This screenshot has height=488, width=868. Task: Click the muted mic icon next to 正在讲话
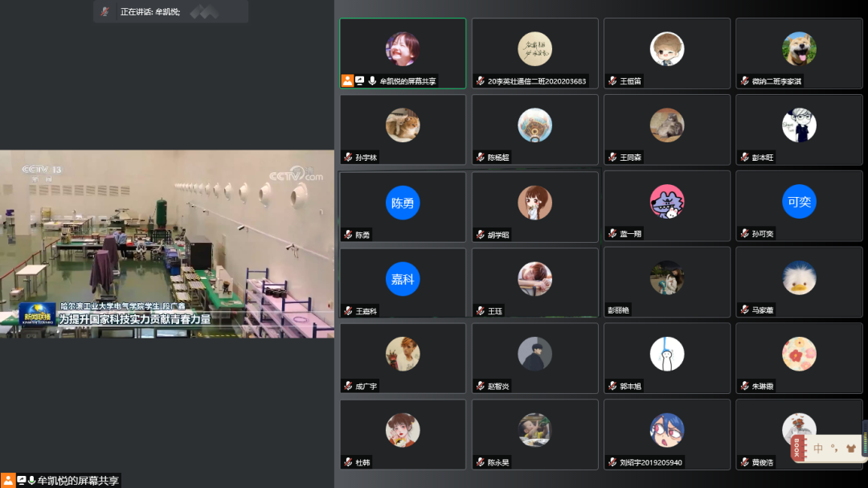pyautogui.click(x=104, y=11)
